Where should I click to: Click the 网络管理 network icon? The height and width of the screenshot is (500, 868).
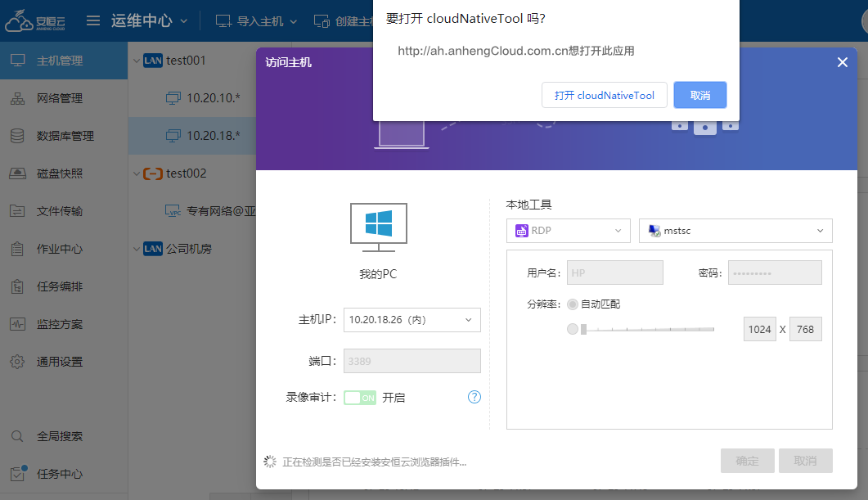point(18,98)
